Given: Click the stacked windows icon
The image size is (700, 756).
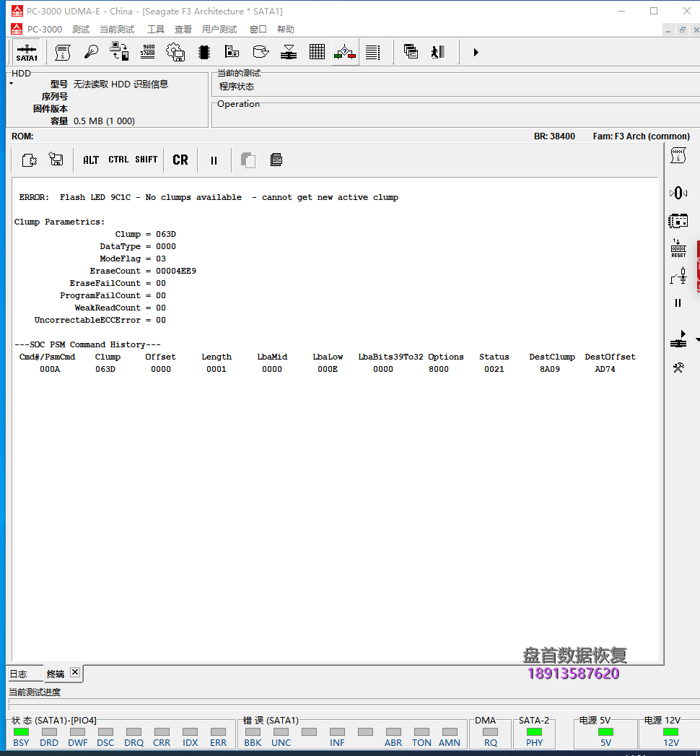Looking at the screenshot, I should pyautogui.click(x=411, y=51).
